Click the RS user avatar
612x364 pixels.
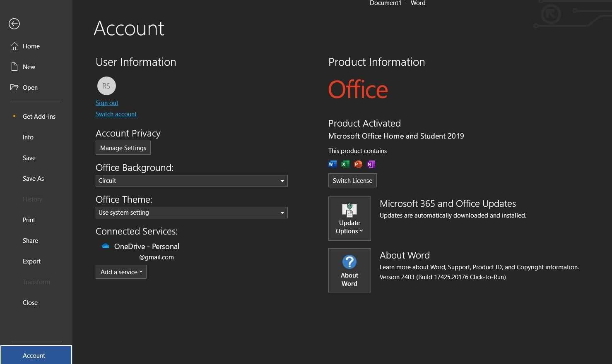[x=106, y=86]
